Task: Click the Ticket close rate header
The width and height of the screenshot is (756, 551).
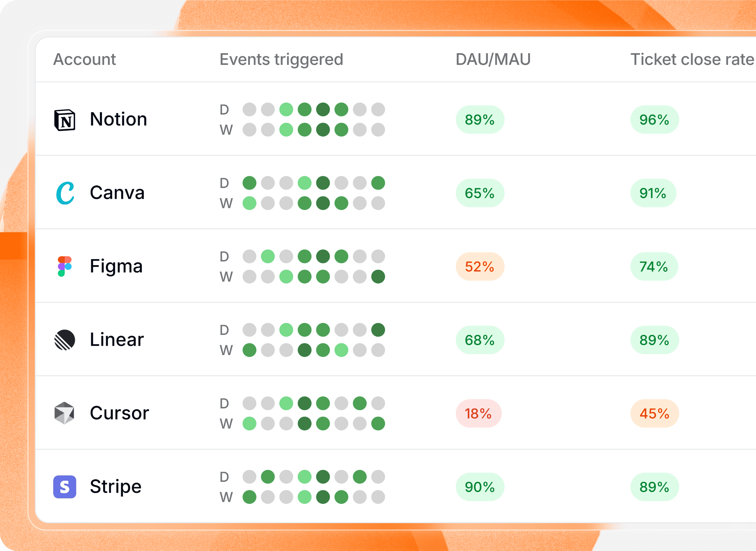Action: (x=692, y=60)
